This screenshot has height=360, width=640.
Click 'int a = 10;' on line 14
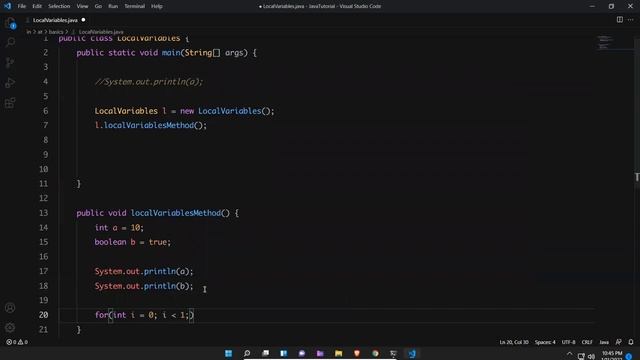coord(119,227)
